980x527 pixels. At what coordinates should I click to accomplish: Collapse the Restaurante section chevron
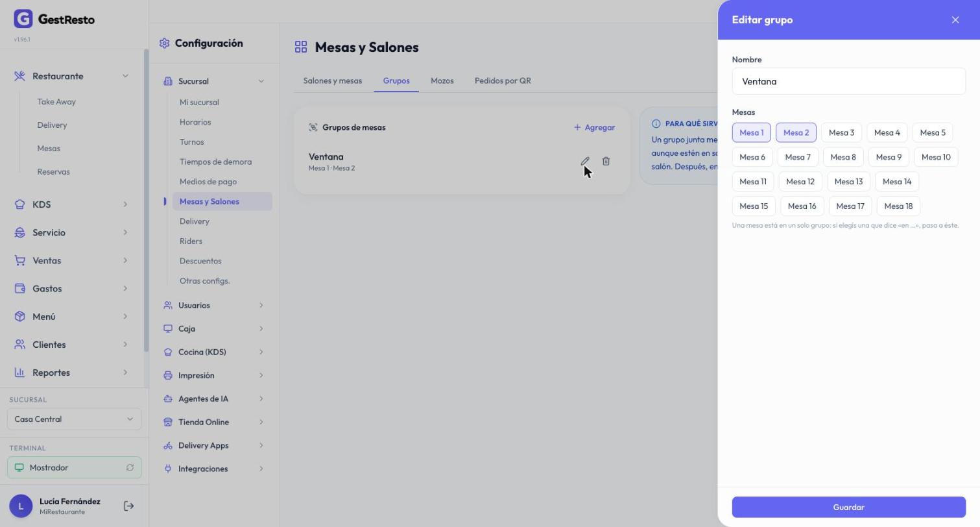[125, 76]
